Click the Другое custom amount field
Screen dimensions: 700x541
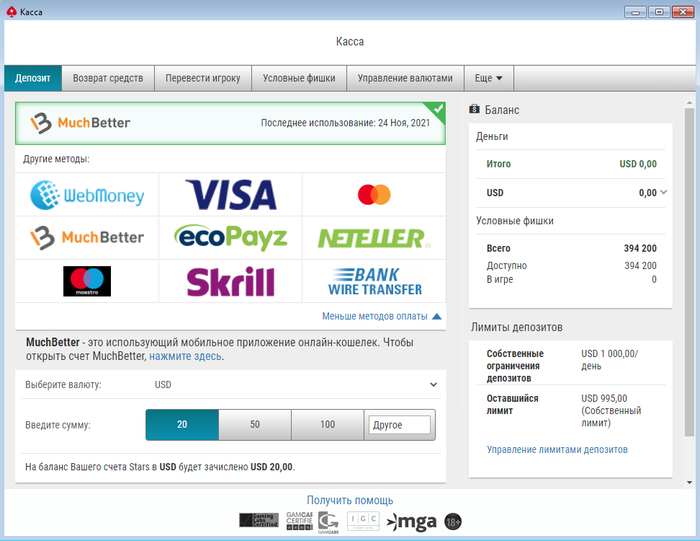pyautogui.click(x=399, y=425)
